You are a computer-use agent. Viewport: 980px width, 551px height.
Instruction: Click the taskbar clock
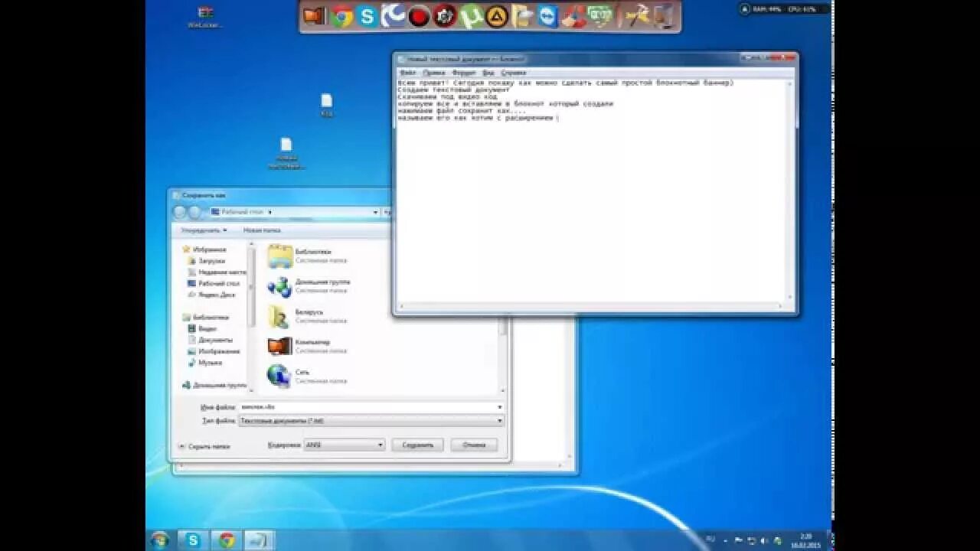pyautogui.click(x=805, y=540)
